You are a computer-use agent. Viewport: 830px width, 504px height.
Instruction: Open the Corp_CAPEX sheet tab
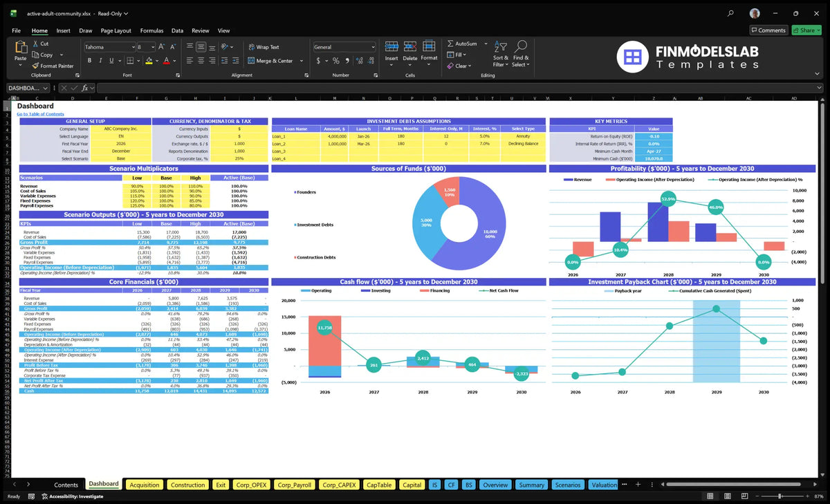pyautogui.click(x=339, y=485)
